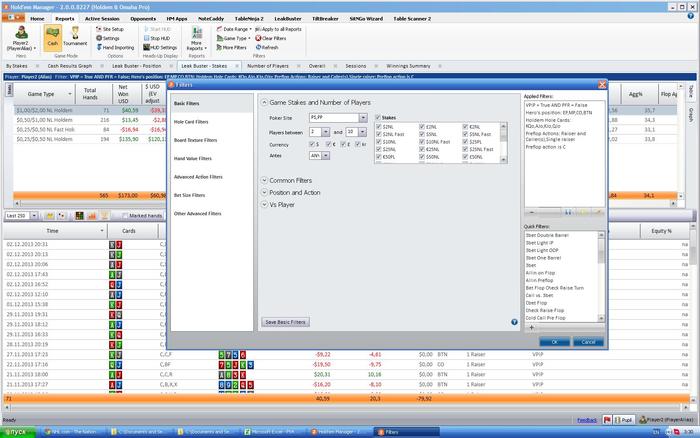This screenshot has height=438, width=700.
Task: Select Board Texture Filters in the sidebar
Action: [195, 140]
